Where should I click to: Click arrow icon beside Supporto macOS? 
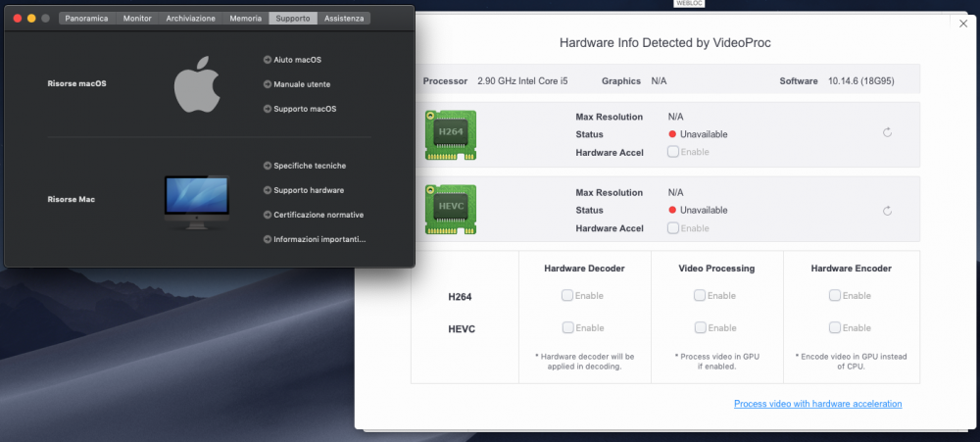pos(268,109)
